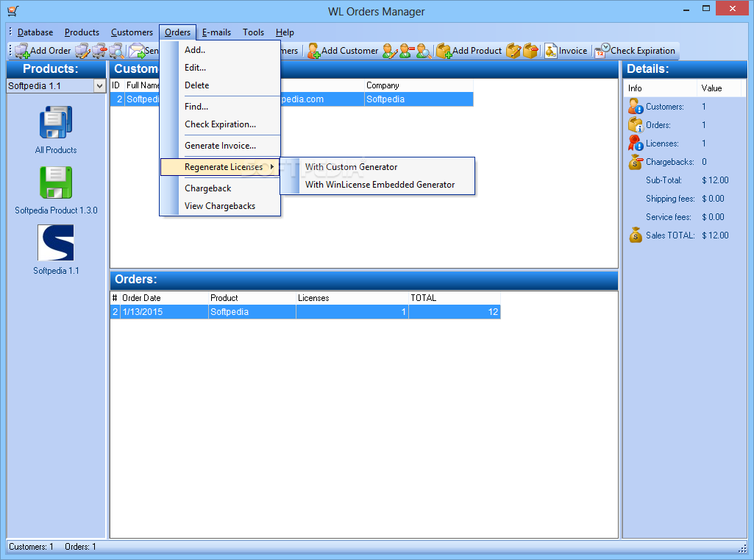
Task: Open the Database menu
Action: pyautogui.click(x=35, y=32)
